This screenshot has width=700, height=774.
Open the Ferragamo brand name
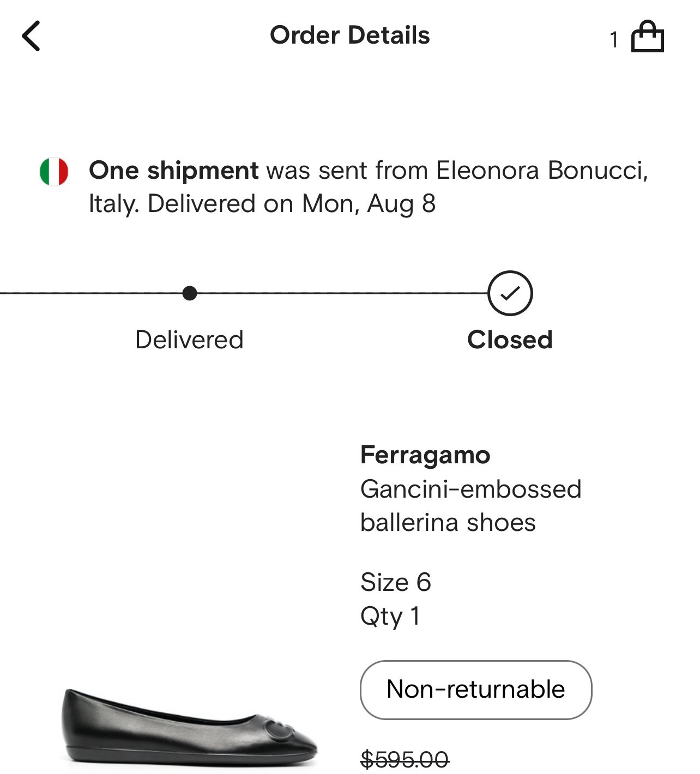click(x=425, y=456)
